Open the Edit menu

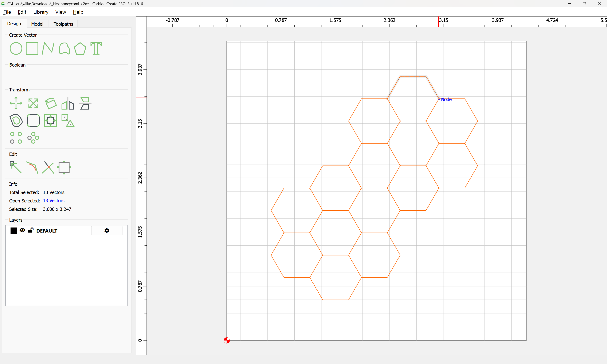(22, 12)
